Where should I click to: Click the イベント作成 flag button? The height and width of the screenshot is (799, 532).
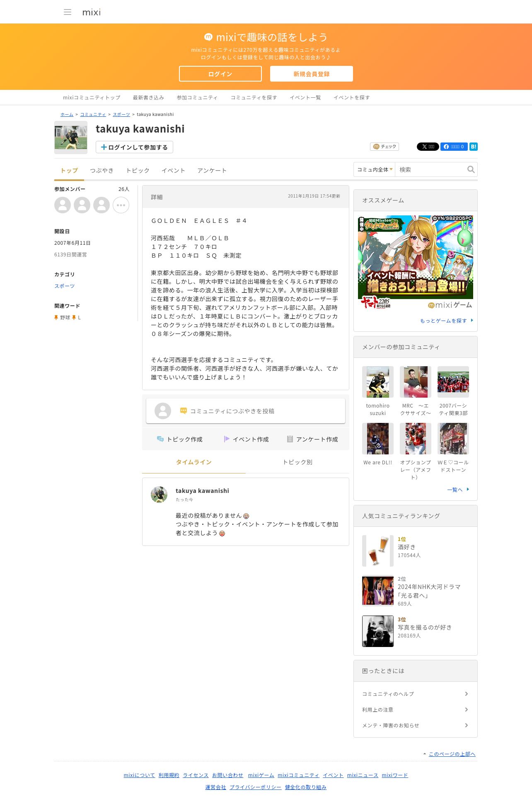point(246,439)
